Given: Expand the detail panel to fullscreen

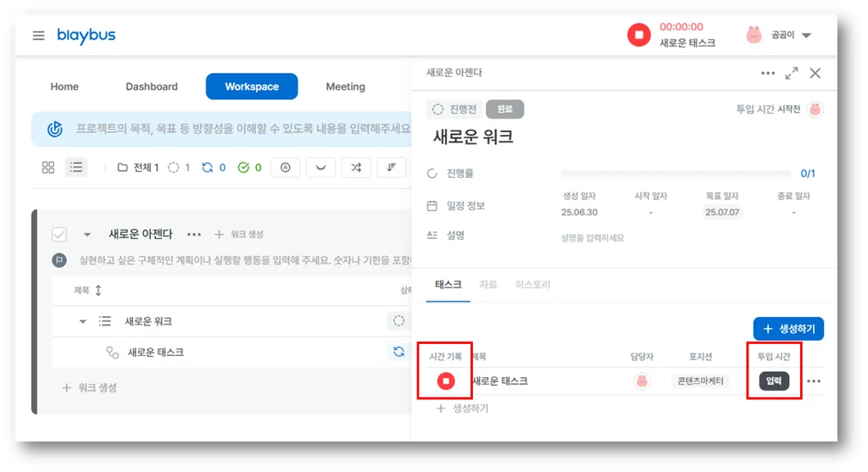Looking at the screenshot, I should tap(791, 74).
